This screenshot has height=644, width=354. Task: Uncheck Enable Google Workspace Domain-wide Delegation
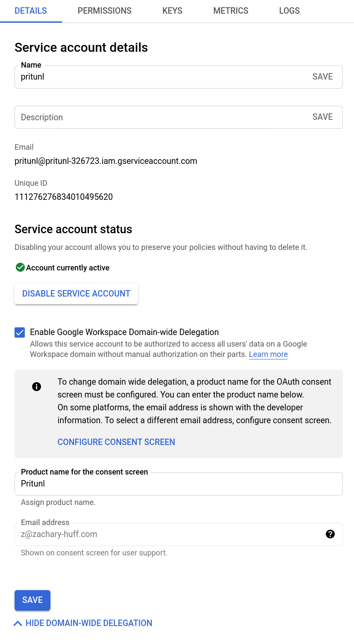20,332
